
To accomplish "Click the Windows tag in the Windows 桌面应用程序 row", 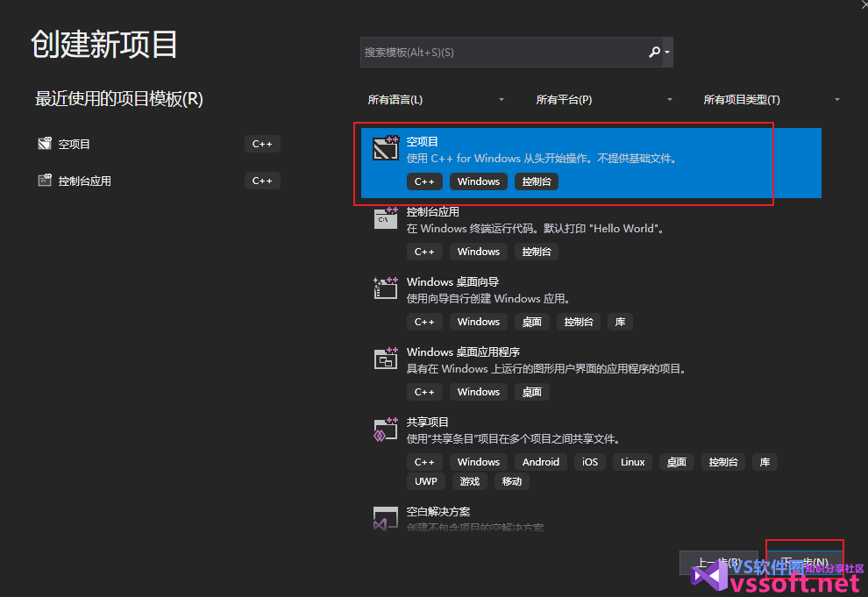I will [479, 392].
